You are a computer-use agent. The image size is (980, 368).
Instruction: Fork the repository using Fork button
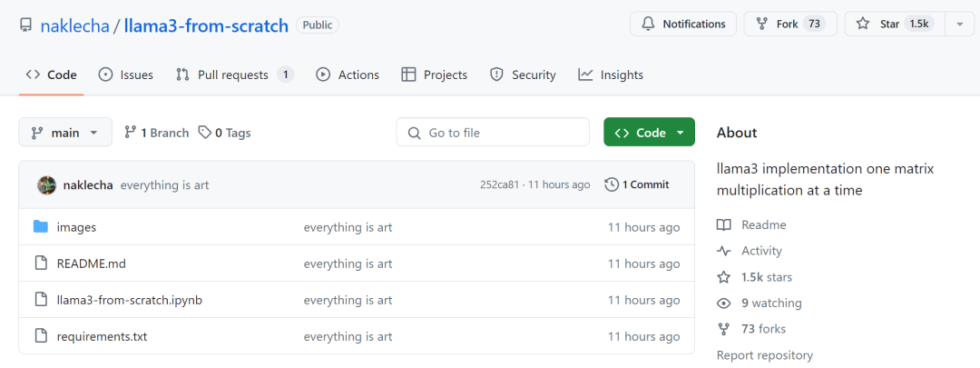point(790,24)
